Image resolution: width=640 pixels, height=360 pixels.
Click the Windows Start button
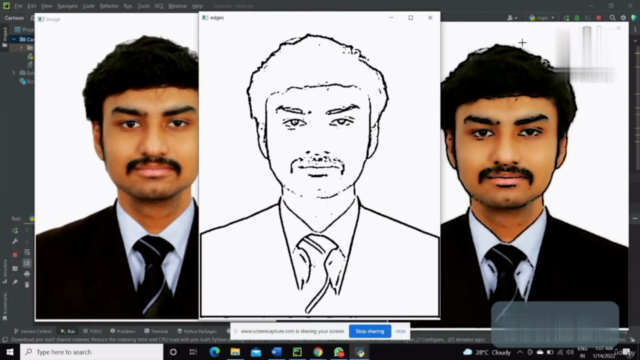10,352
